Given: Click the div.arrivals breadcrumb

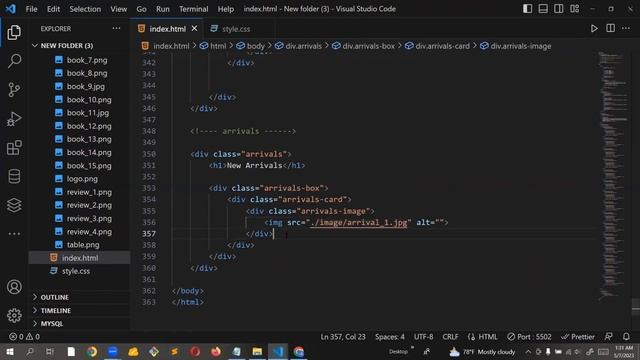Looking at the screenshot, I should pyautogui.click(x=303, y=46).
